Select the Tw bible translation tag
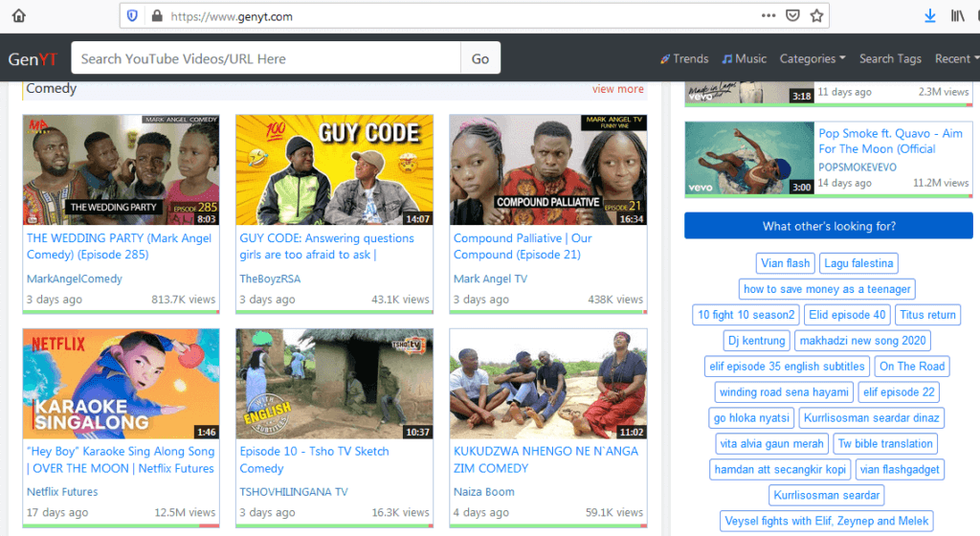The height and width of the screenshot is (536, 980). coord(885,443)
